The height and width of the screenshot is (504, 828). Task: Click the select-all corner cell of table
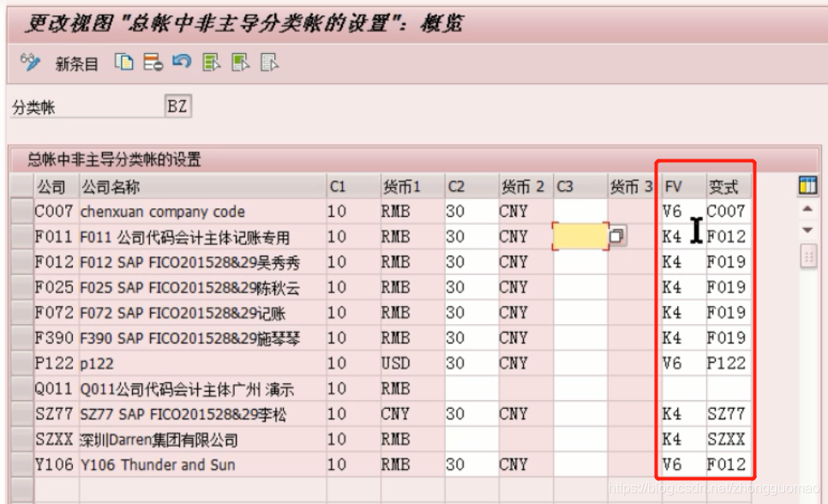click(x=22, y=186)
